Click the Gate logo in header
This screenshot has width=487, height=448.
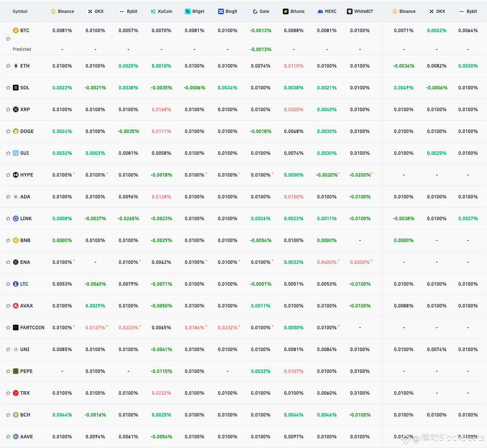coord(255,11)
